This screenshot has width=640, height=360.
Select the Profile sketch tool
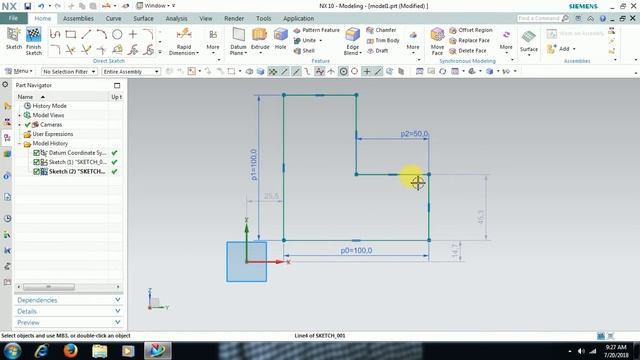(x=55, y=34)
